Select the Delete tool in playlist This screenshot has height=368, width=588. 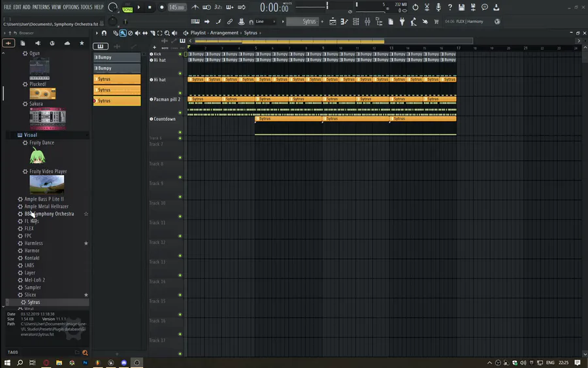pos(130,33)
